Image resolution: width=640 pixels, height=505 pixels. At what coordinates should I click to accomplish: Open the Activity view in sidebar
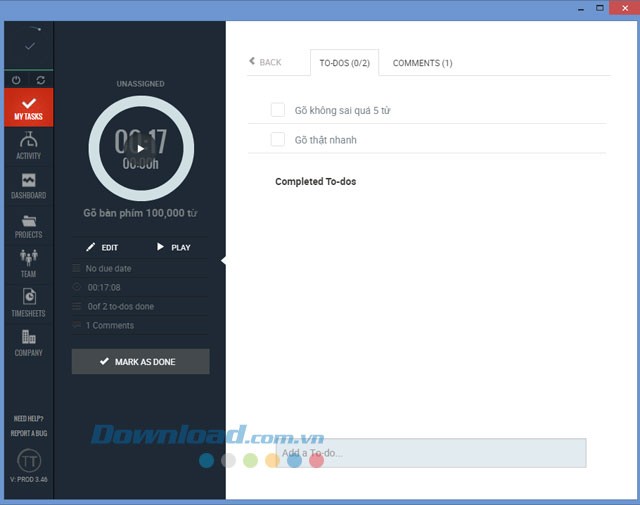(28, 146)
